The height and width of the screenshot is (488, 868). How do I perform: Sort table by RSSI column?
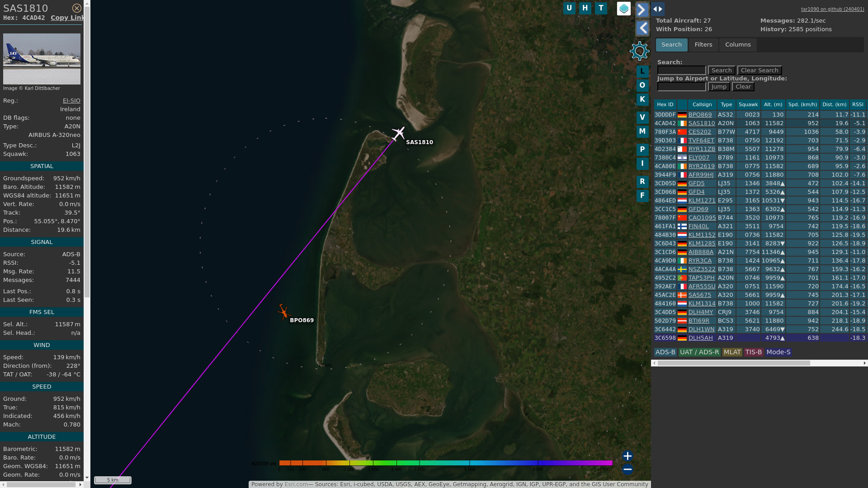pos(858,104)
